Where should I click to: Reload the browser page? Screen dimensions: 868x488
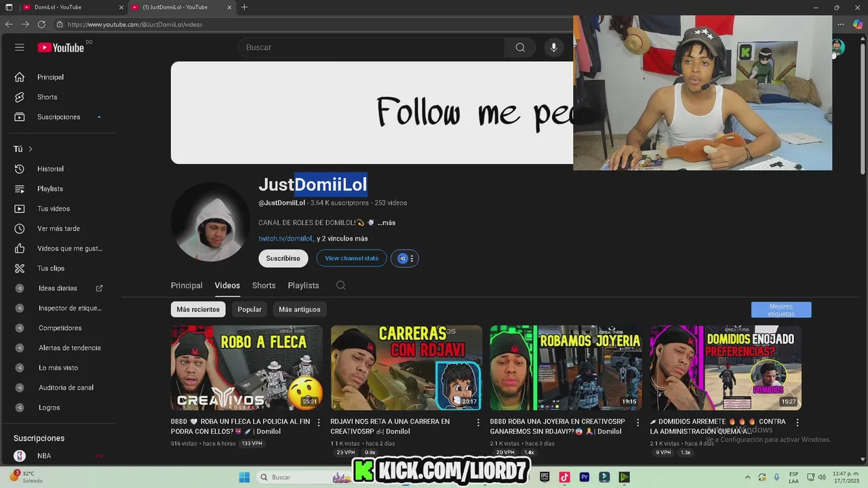41,24
